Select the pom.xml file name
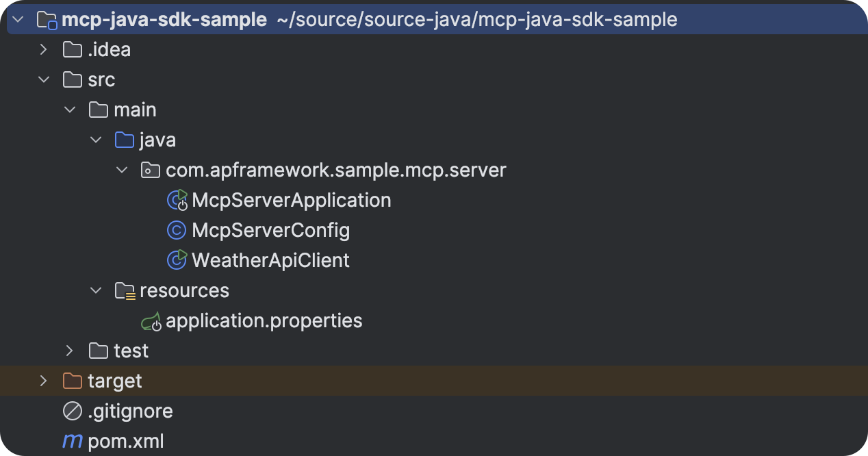868x456 pixels. [x=126, y=441]
